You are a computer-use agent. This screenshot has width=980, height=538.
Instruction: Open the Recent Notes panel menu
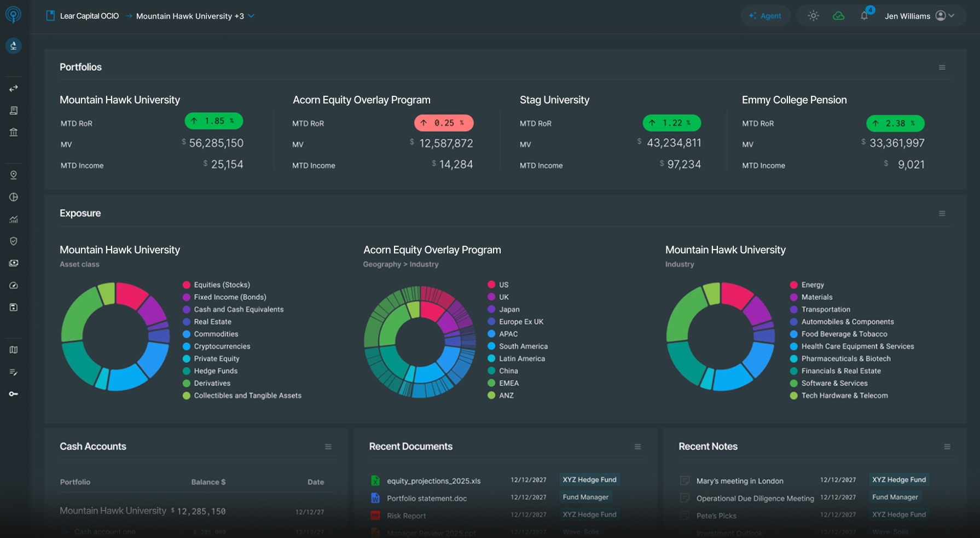[x=946, y=446]
